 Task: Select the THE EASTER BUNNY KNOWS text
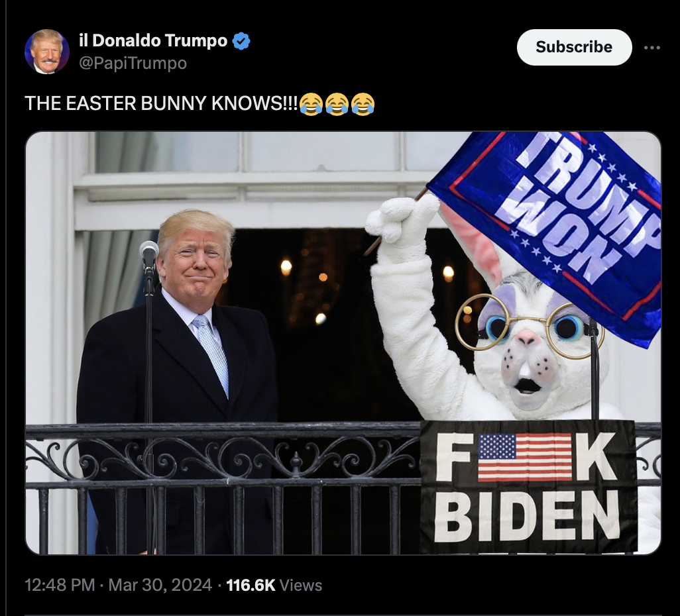(161, 103)
